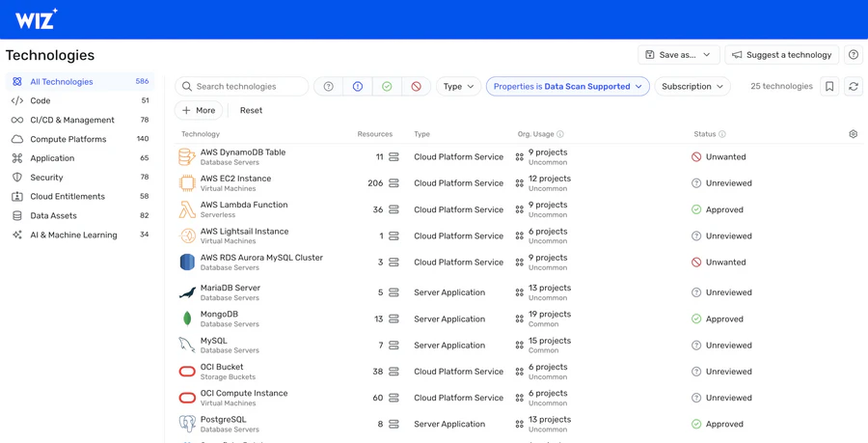Image resolution: width=868 pixels, height=443 pixels.
Task: Sort by Type column header
Action: pos(421,134)
